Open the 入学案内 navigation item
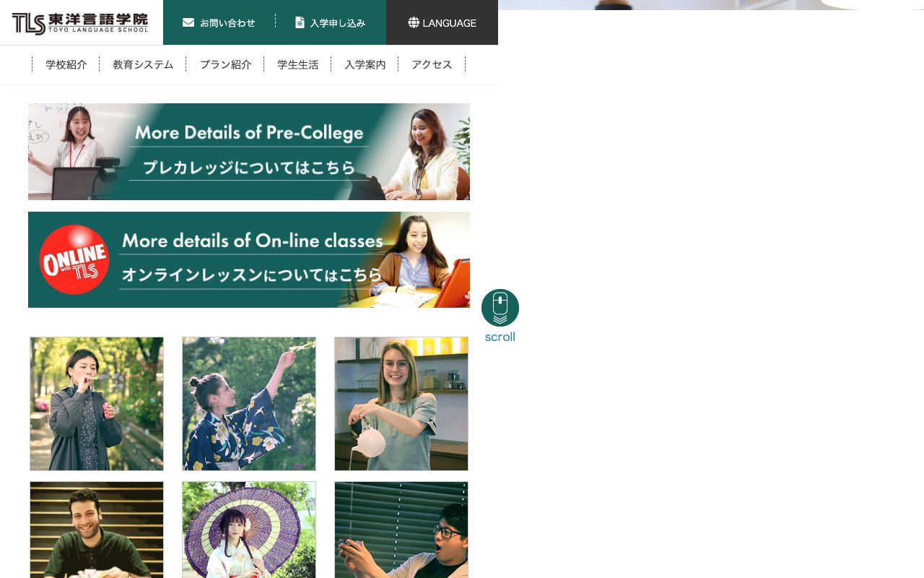This screenshot has height=578, width=924. coord(365,64)
